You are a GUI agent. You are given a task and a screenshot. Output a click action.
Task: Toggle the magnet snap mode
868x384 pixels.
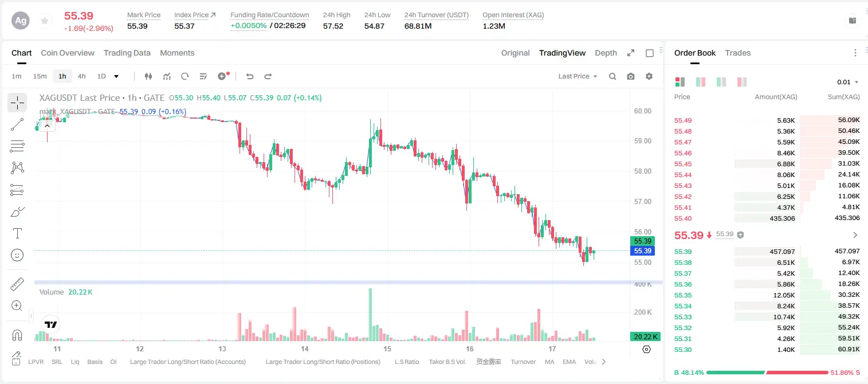tap(17, 335)
